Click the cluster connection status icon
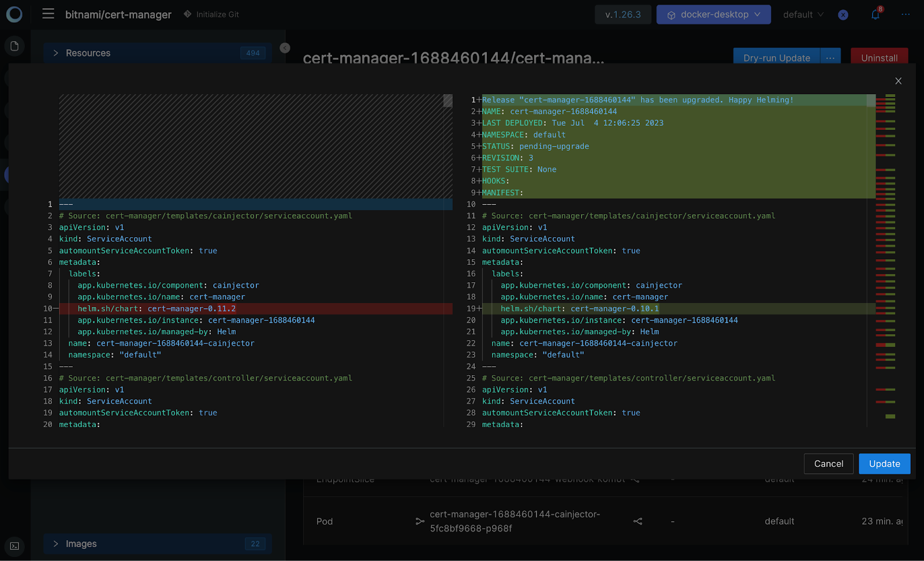924x561 pixels. (x=843, y=15)
